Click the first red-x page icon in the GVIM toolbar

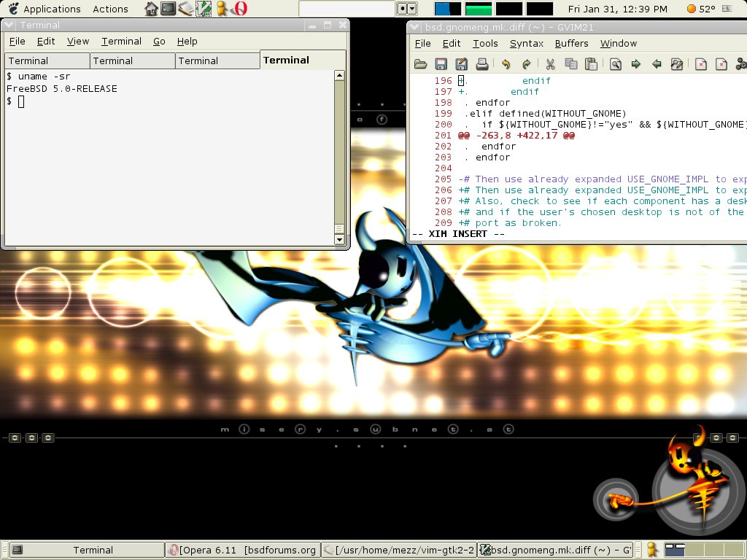pyautogui.click(x=701, y=64)
